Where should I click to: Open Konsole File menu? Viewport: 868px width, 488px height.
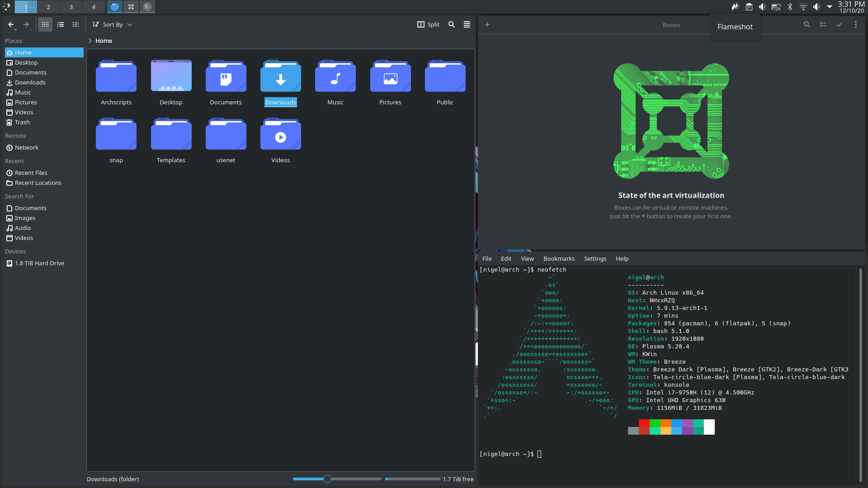point(487,258)
